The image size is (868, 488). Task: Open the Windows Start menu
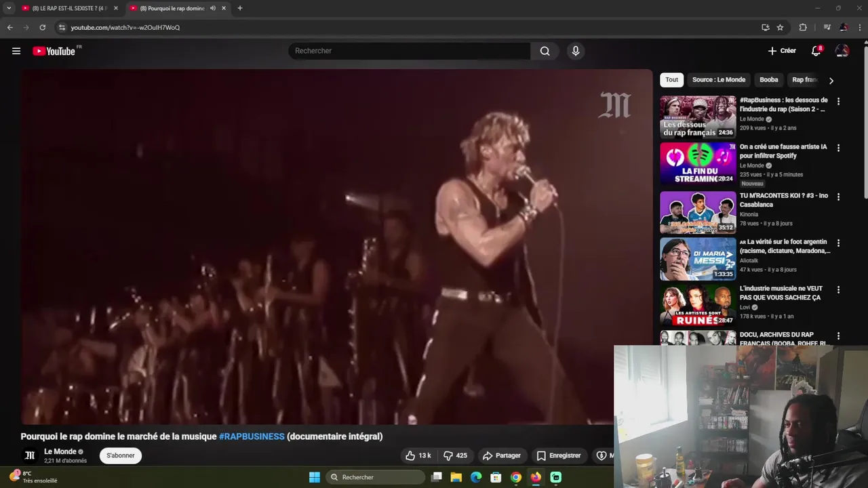pyautogui.click(x=315, y=477)
